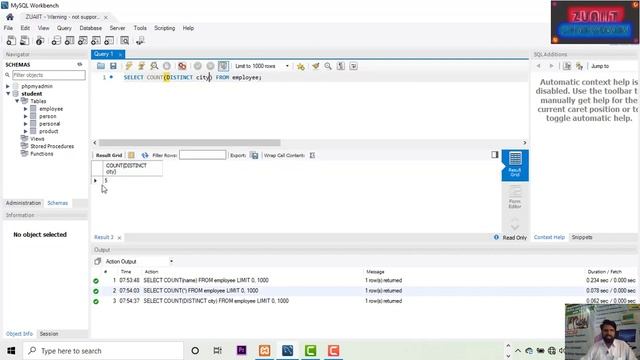Rollback the current transaction

click(x=210, y=66)
